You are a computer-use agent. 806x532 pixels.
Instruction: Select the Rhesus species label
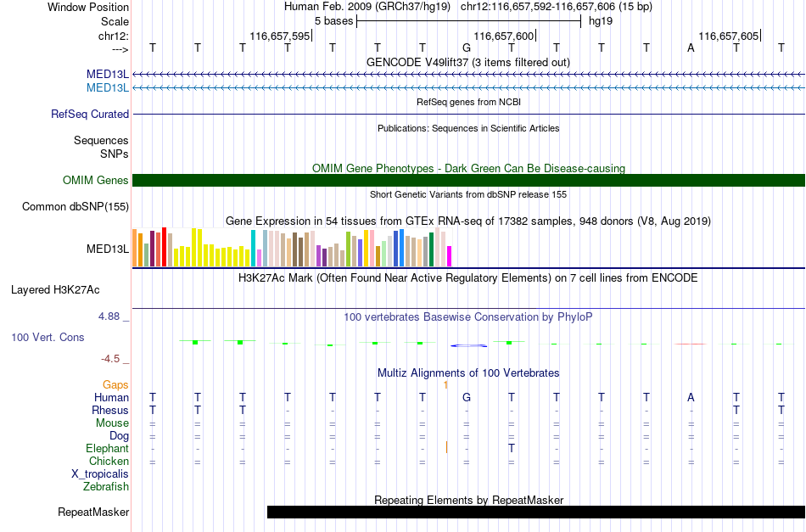[110, 410]
